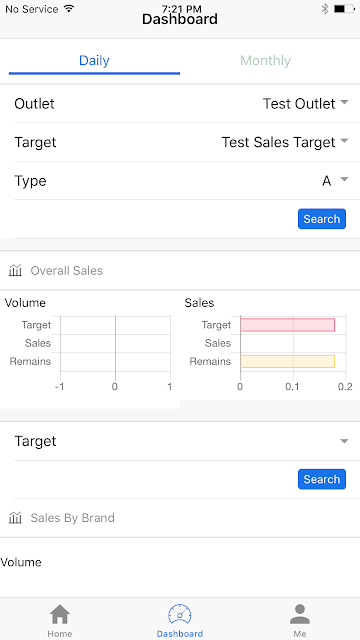Click the Search button above Sales By Brand

click(x=322, y=479)
